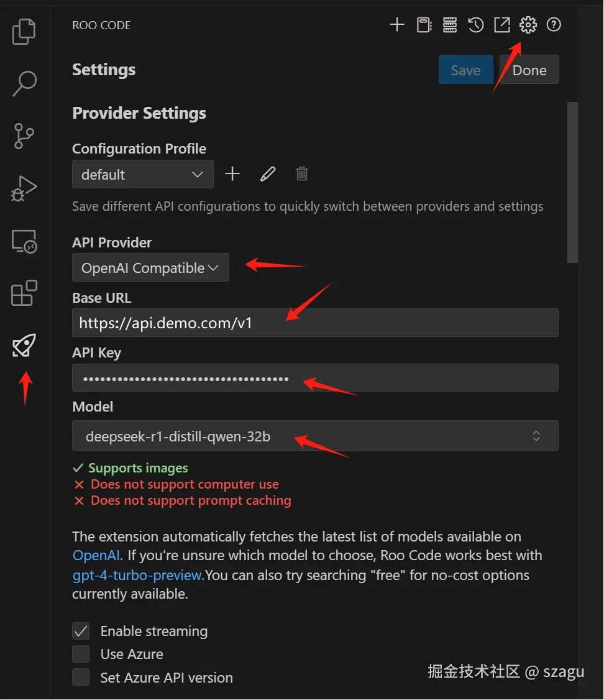Enable Set Azure API version checkbox
The width and height of the screenshot is (604, 700).
(81, 677)
